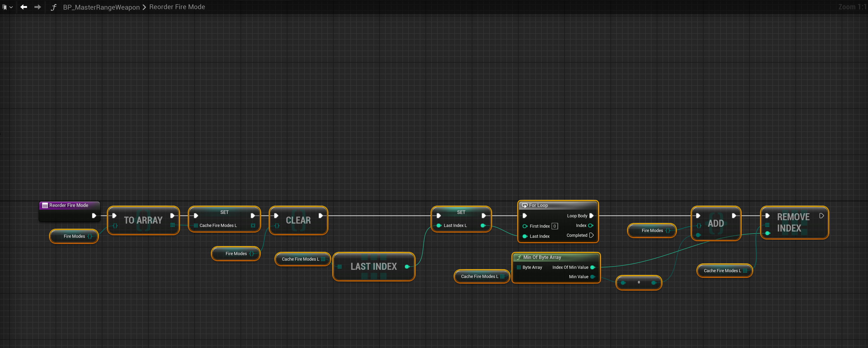Click the For Loop node header icon
This screenshot has height=348, width=868.
(525, 205)
